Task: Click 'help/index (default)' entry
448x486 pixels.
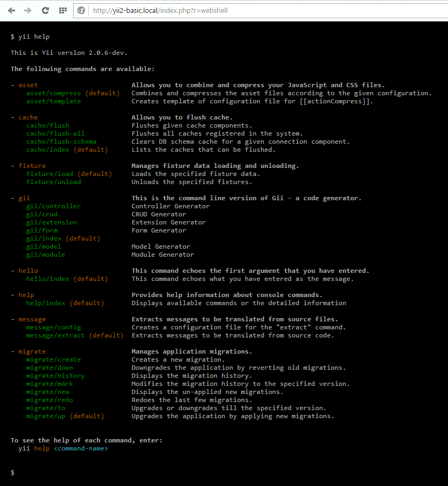Action: point(65,302)
